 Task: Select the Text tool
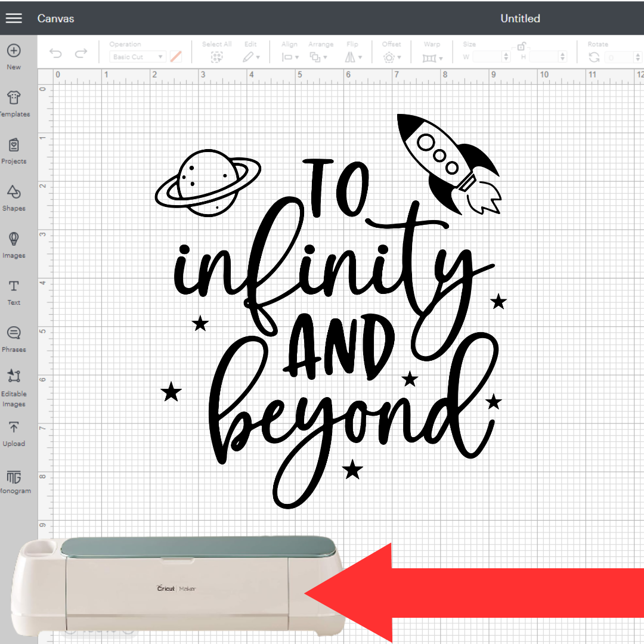pos(14,292)
